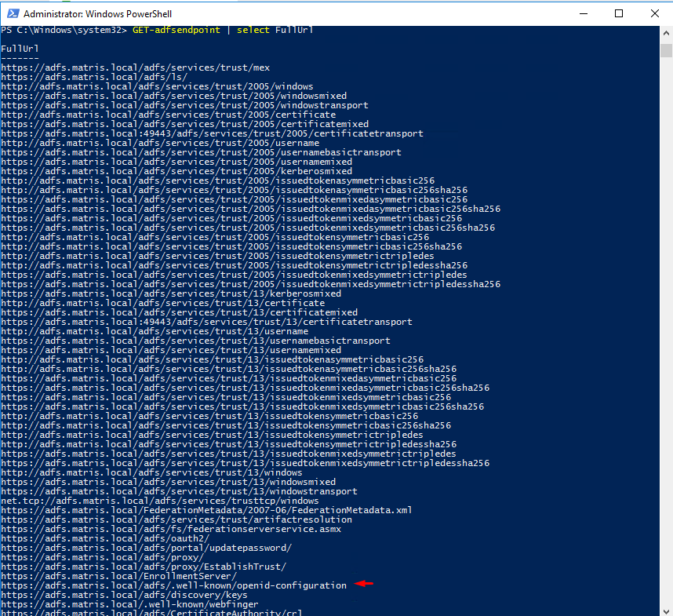673x616 pixels.
Task: Click the proxy/EstablishTrust URL line
Action: pos(144,567)
